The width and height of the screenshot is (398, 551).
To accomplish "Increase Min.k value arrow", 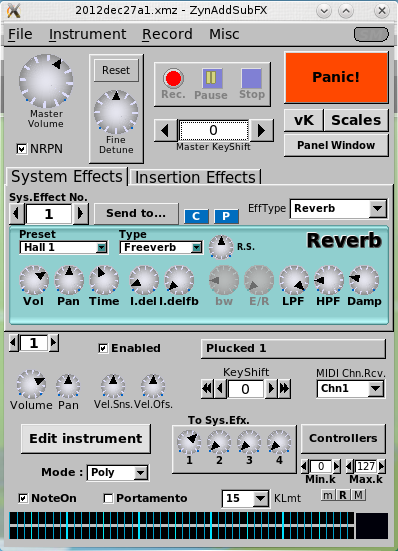I will pyautogui.click(x=336, y=466).
